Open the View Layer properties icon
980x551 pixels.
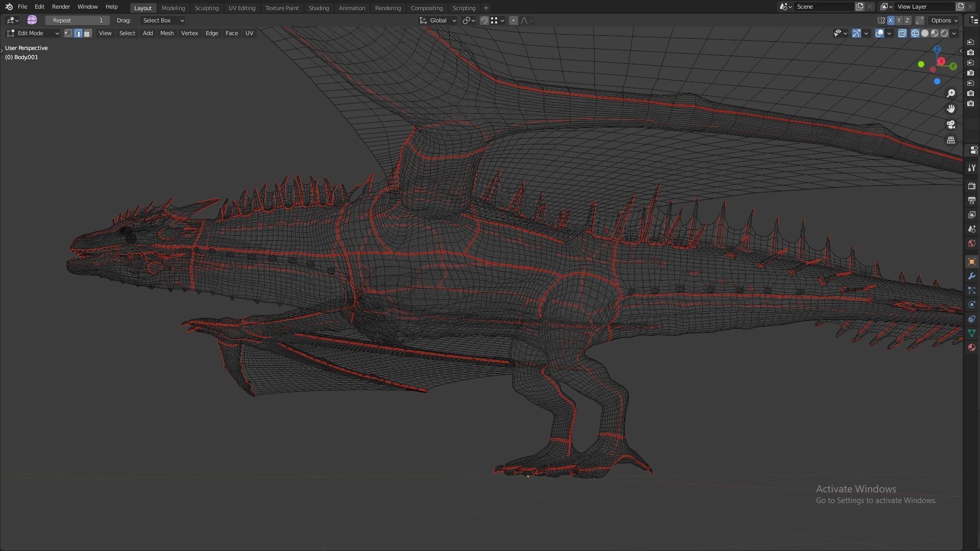click(972, 215)
